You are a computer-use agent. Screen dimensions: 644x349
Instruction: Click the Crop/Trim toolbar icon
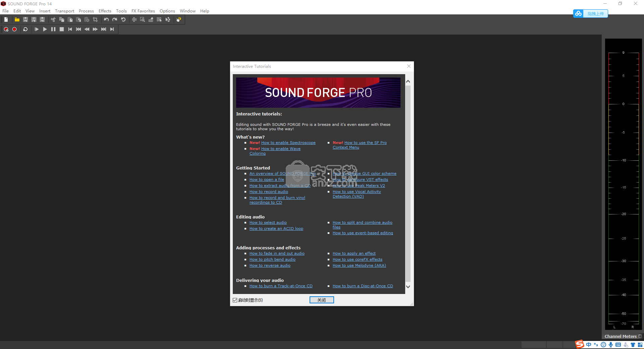pos(95,19)
